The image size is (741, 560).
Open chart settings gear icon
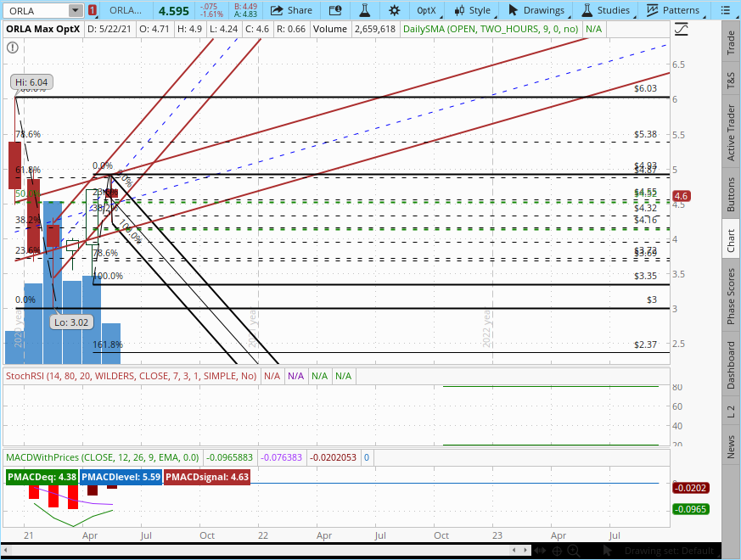click(395, 10)
